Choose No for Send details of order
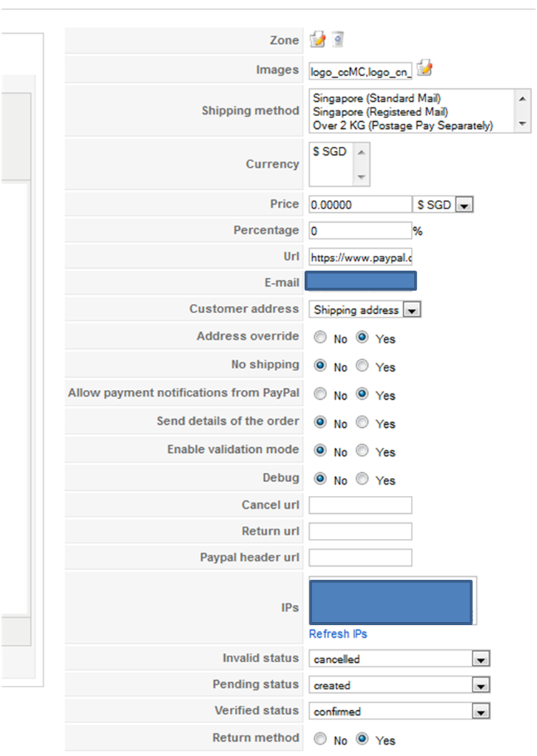 click(x=320, y=422)
